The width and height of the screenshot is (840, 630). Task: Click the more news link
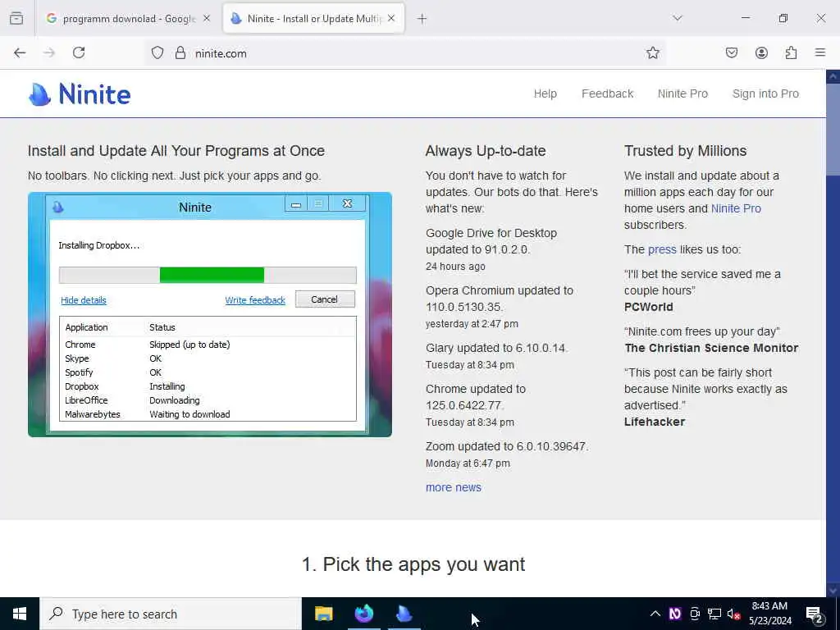pos(453,487)
